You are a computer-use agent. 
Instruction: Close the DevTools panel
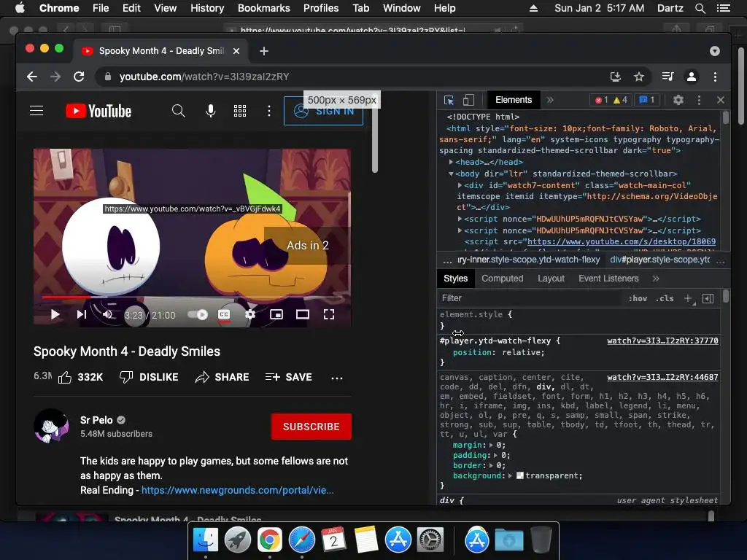coord(720,100)
